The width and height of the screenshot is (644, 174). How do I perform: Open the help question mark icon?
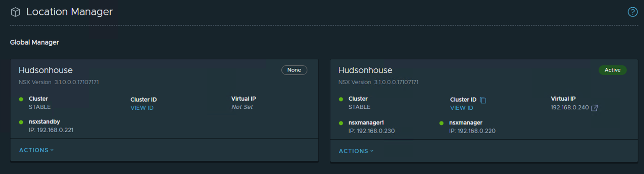pyautogui.click(x=633, y=12)
